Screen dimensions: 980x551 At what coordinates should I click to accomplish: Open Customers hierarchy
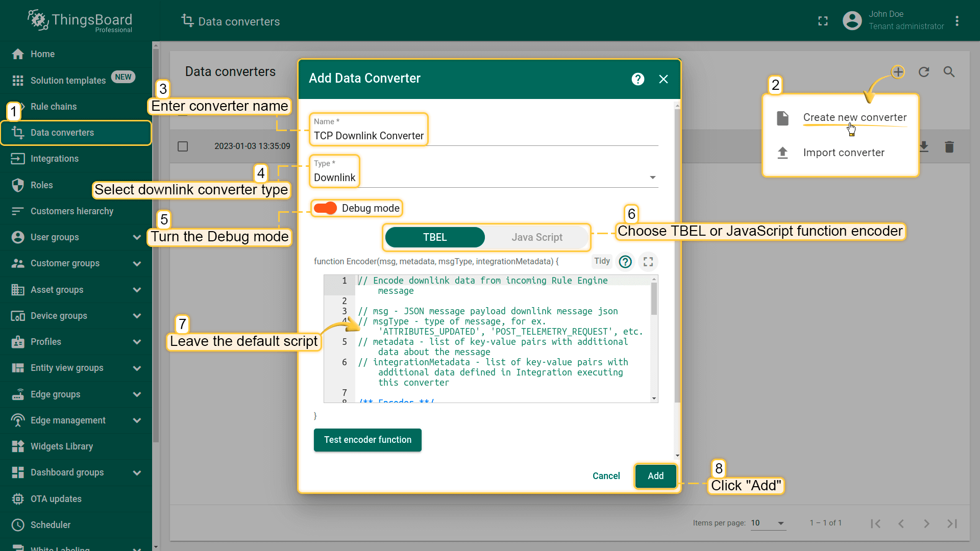tap(76, 211)
